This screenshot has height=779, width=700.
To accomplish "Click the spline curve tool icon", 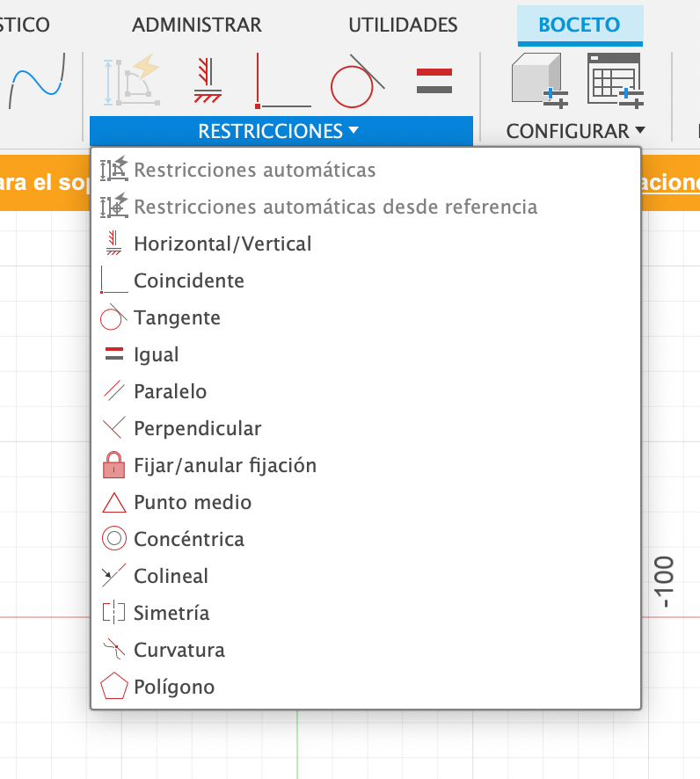I will [x=39, y=81].
